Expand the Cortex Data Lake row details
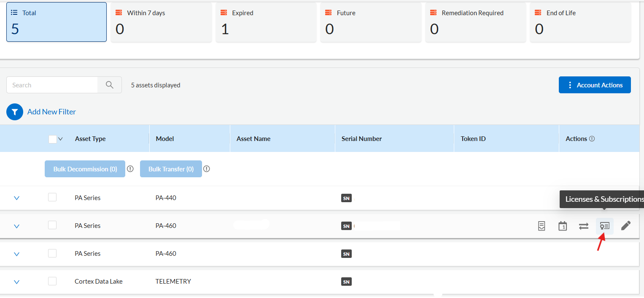Image resolution: width=644 pixels, height=298 pixels. pos(17,282)
